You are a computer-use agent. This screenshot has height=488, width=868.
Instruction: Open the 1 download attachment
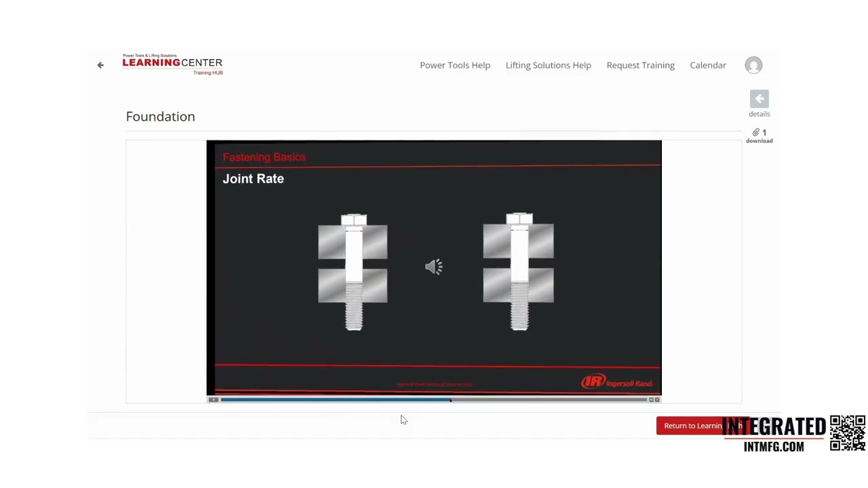pyautogui.click(x=759, y=136)
